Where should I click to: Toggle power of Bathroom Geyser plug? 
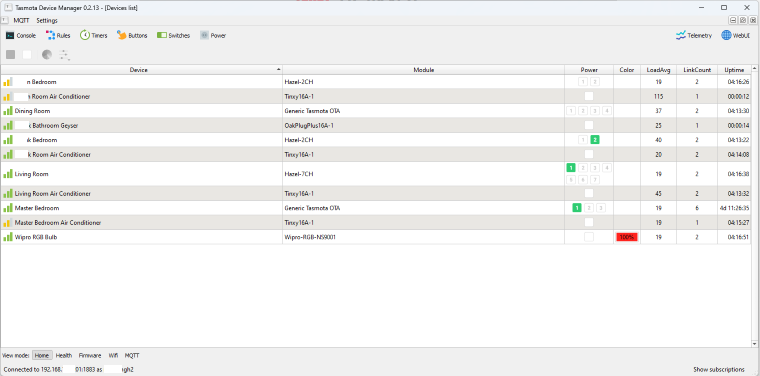tap(589, 125)
